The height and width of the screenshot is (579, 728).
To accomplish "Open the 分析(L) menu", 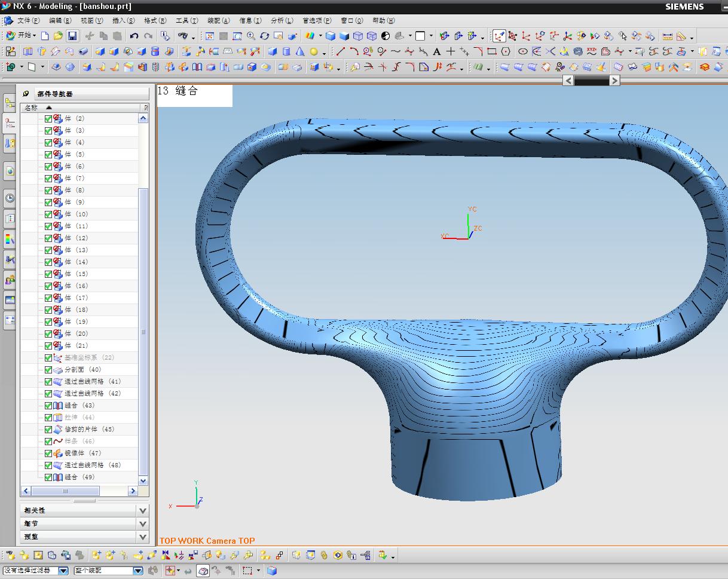I will tap(282, 20).
